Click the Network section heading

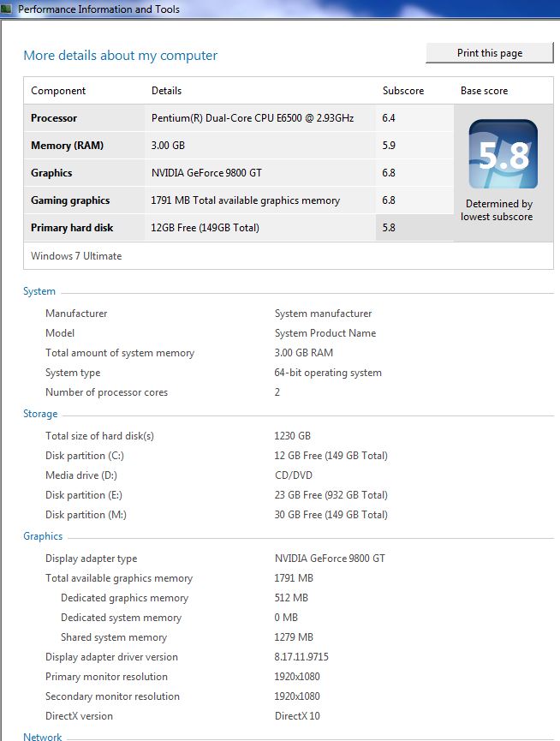point(43,736)
